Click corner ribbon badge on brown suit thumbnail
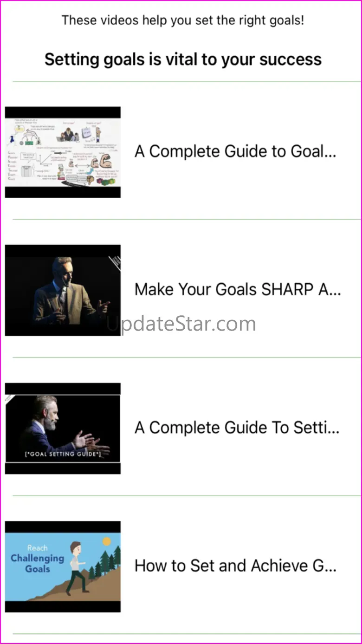This screenshot has width=362, height=644. 114,263
